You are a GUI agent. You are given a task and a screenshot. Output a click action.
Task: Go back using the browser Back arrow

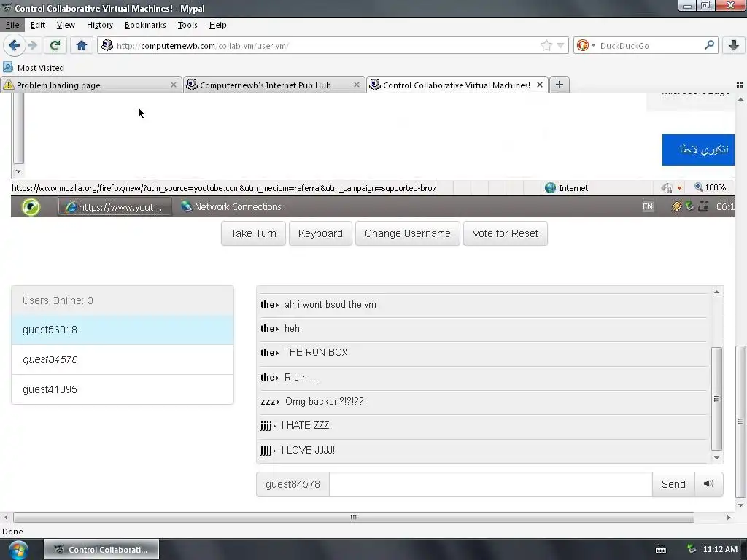(14, 45)
